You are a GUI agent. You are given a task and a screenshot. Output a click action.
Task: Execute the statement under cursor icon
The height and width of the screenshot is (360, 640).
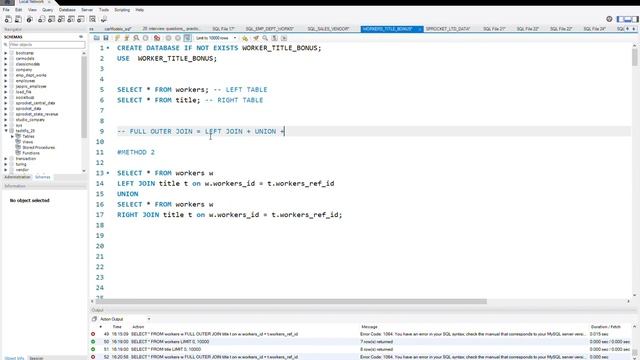[x=127, y=38]
